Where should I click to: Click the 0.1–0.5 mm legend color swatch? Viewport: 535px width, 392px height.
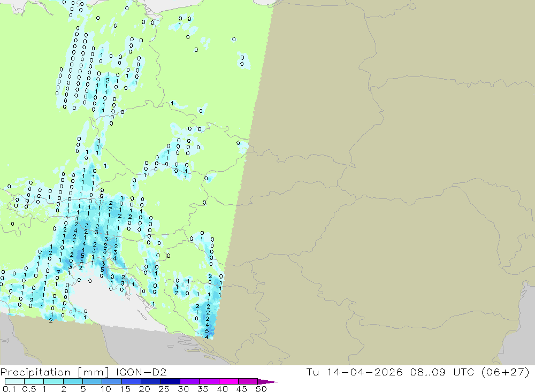[x=14, y=381]
